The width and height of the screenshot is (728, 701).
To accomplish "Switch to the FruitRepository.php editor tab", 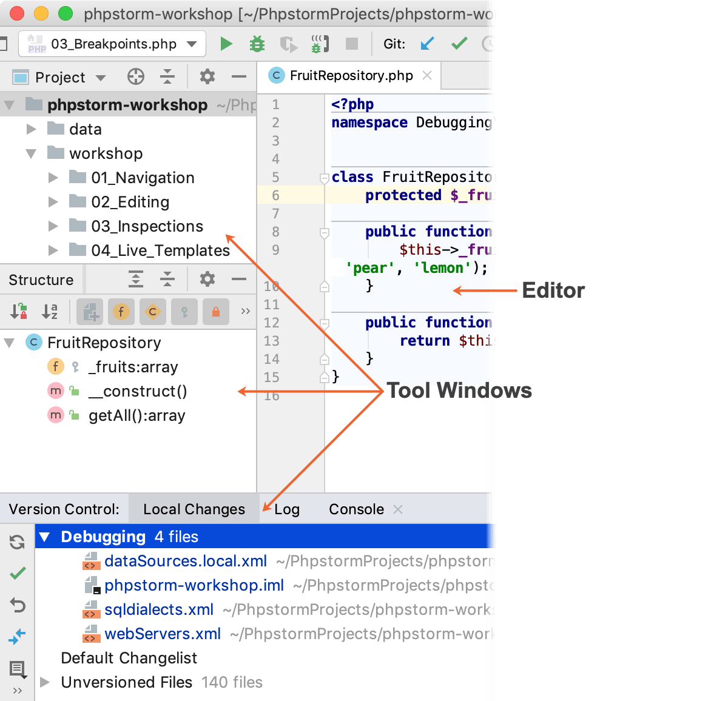I will pyautogui.click(x=351, y=76).
